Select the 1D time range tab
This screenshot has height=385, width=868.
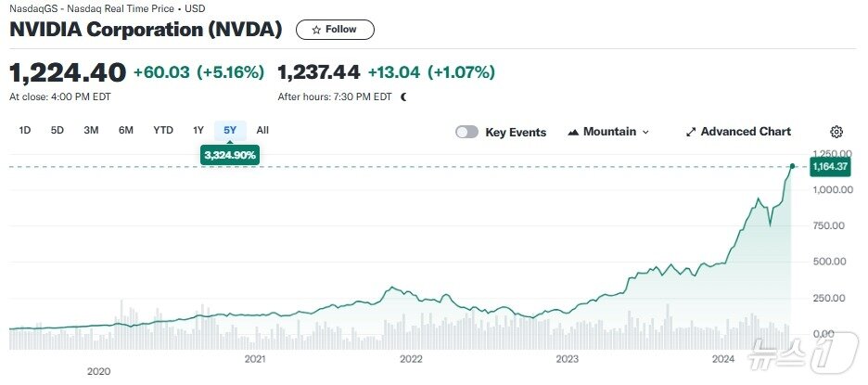(25, 130)
